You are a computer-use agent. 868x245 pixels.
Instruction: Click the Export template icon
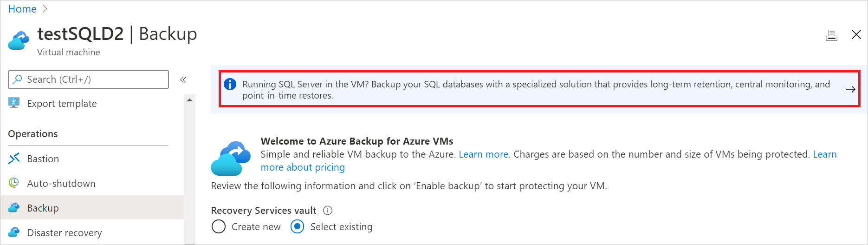coord(14,103)
